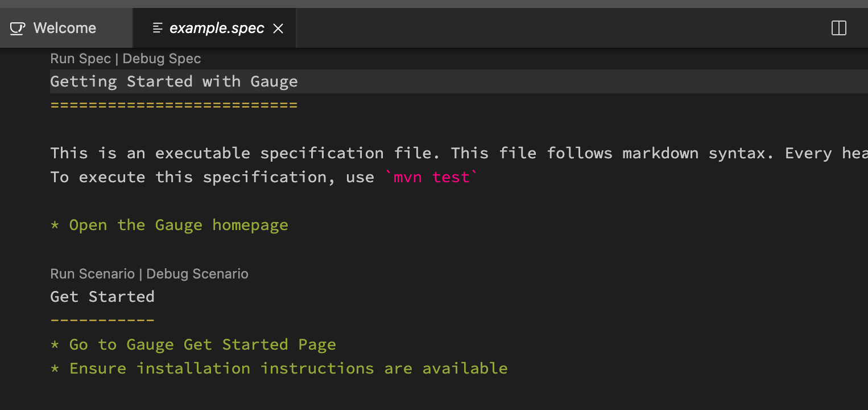Screen dimensions: 868x410
Task: Click the Split Editor icon in the tab bar
Action: click(x=838, y=27)
